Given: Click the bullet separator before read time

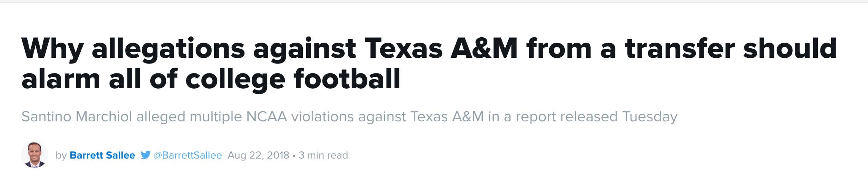Looking at the screenshot, I should 294,156.
